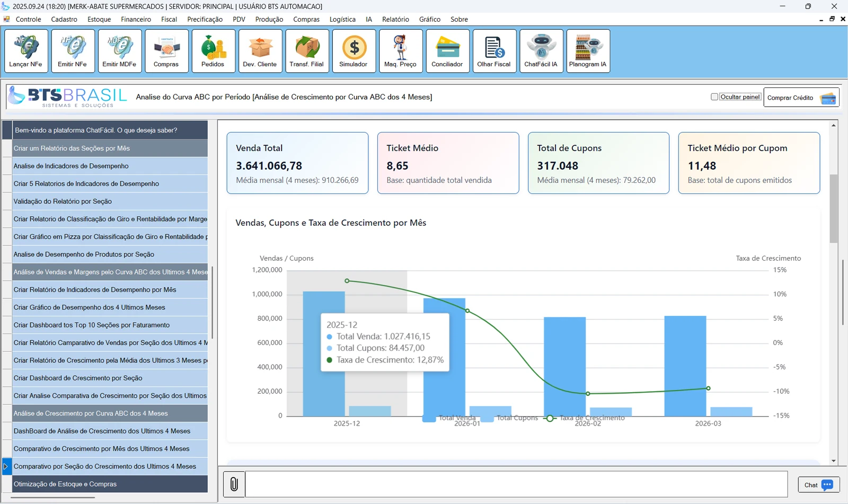Click the Comprar Crédito button
This screenshot has height=504, width=848.
click(x=801, y=98)
